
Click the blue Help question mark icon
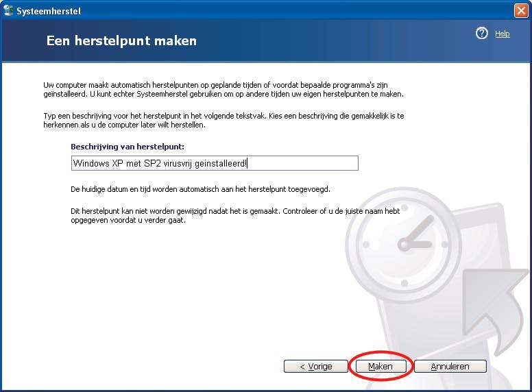pyautogui.click(x=481, y=33)
